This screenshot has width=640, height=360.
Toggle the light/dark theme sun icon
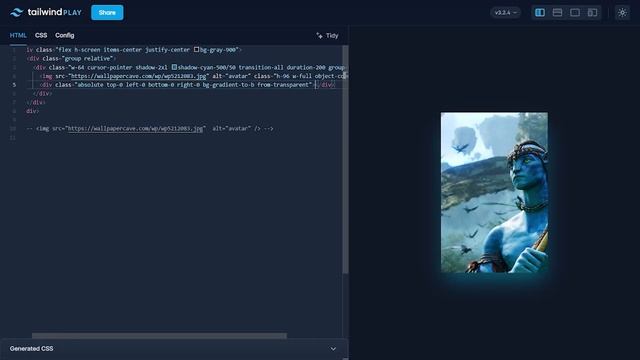[622, 13]
